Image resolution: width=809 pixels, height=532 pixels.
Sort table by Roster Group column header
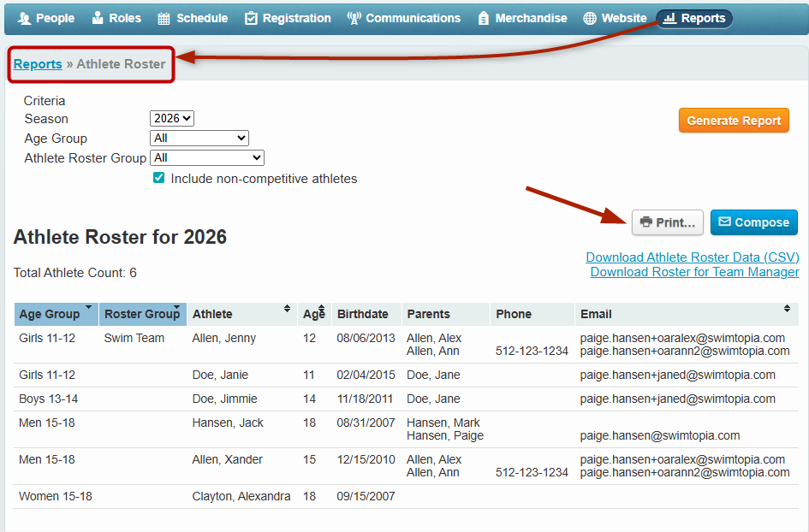click(x=142, y=314)
